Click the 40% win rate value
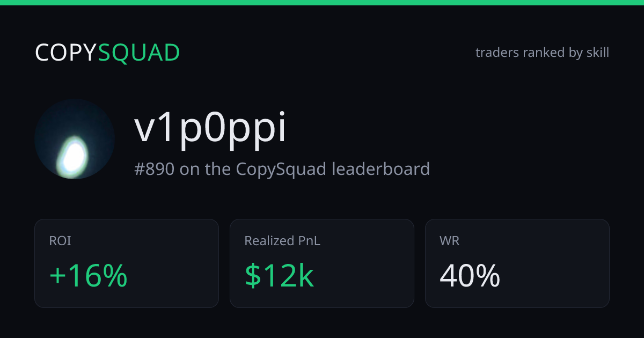The width and height of the screenshot is (644, 338). [x=470, y=276]
